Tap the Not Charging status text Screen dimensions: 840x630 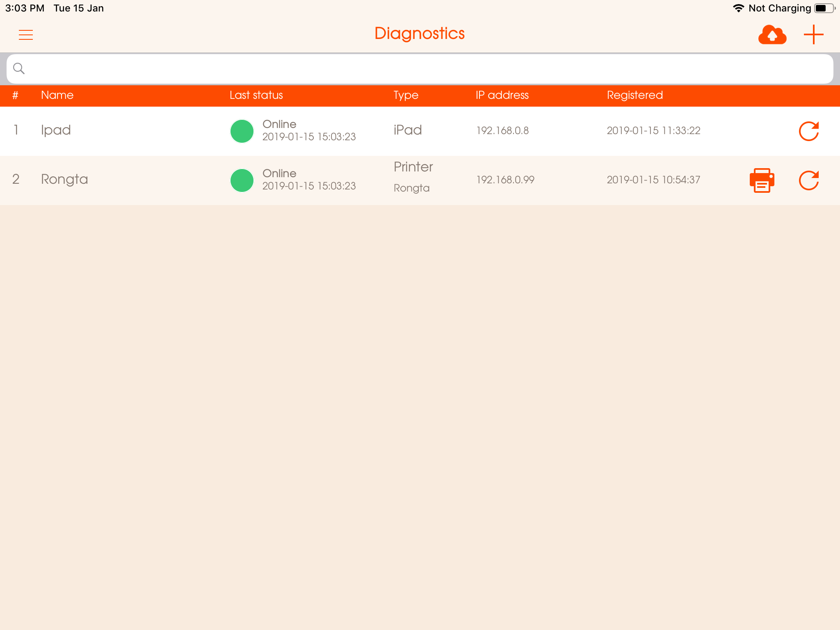click(x=780, y=9)
